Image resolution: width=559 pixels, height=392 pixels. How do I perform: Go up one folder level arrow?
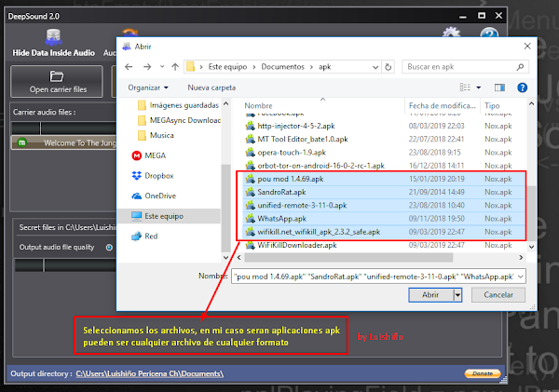[175, 67]
